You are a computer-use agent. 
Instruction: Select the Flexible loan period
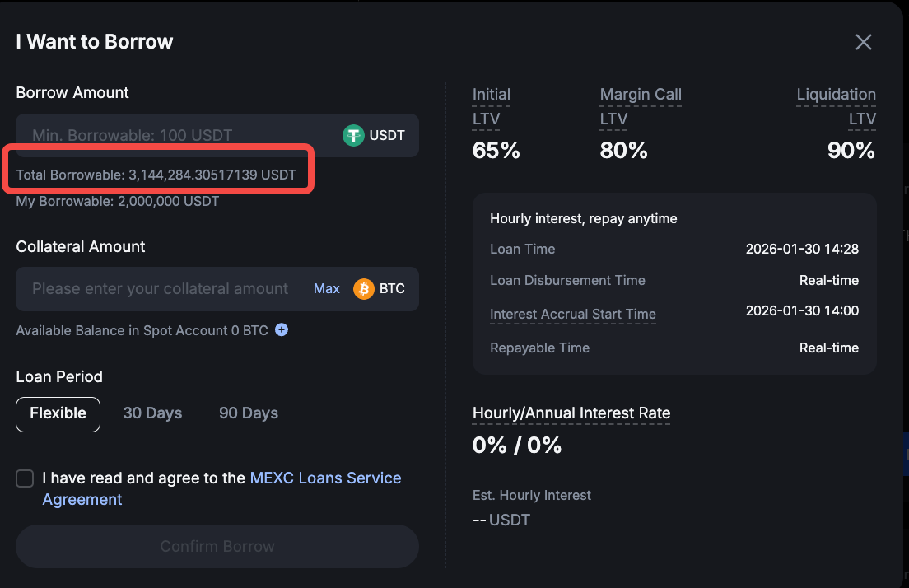[x=58, y=413]
